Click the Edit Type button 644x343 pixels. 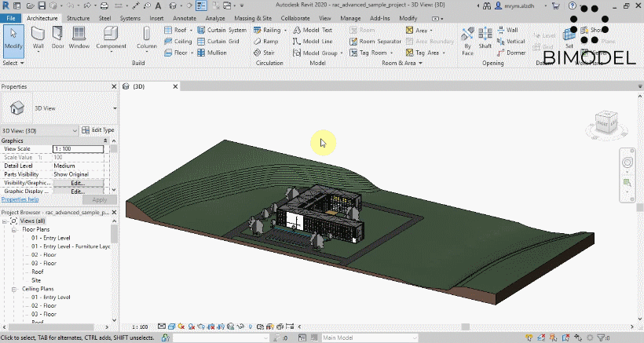(98, 130)
